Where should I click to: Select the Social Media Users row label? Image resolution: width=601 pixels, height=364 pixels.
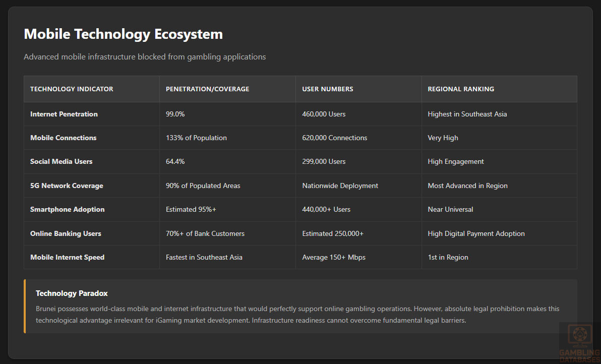pos(62,161)
